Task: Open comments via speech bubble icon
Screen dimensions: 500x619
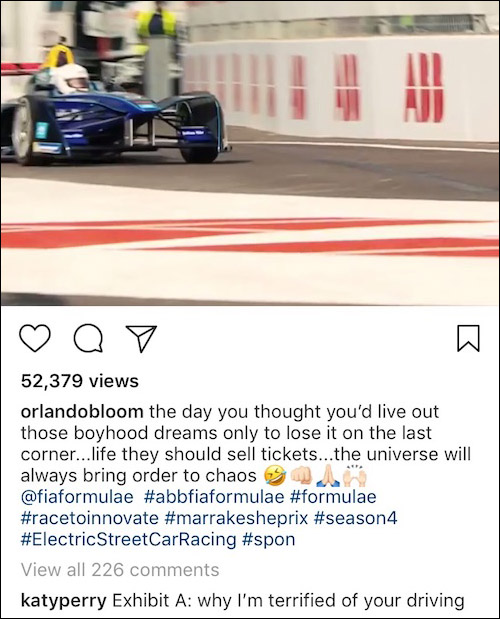Action: click(x=89, y=339)
